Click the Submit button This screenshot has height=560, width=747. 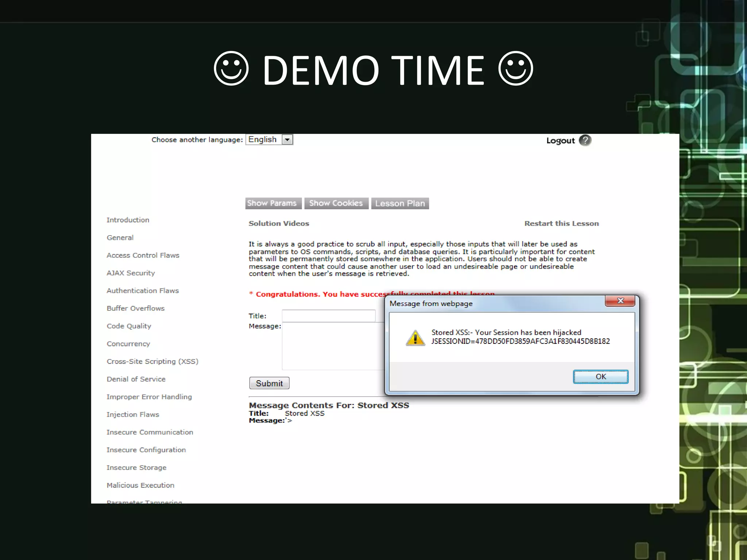click(269, 383)
